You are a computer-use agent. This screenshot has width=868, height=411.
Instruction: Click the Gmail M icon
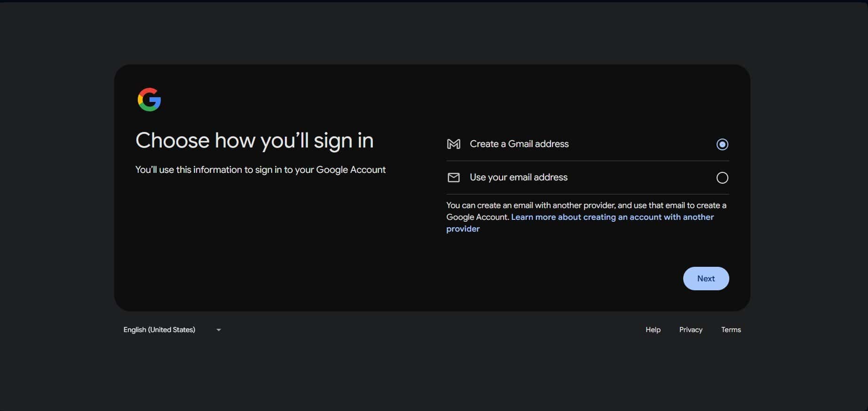click(454, 144)
